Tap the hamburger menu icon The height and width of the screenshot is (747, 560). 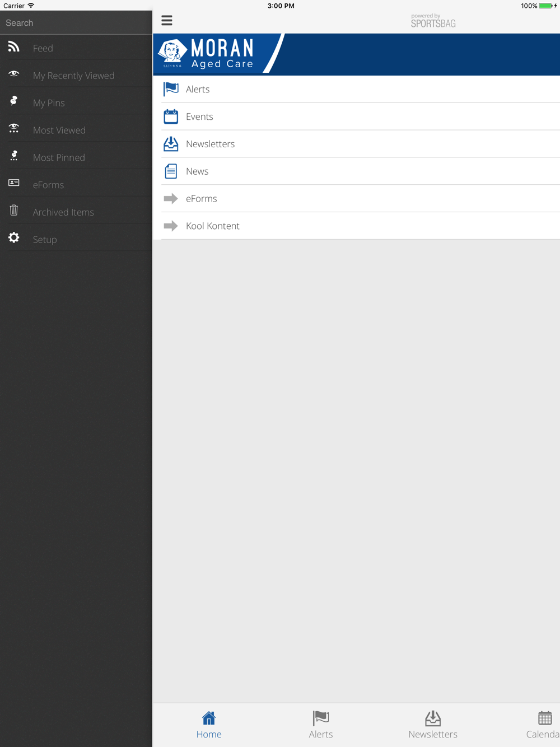point(167,21)
